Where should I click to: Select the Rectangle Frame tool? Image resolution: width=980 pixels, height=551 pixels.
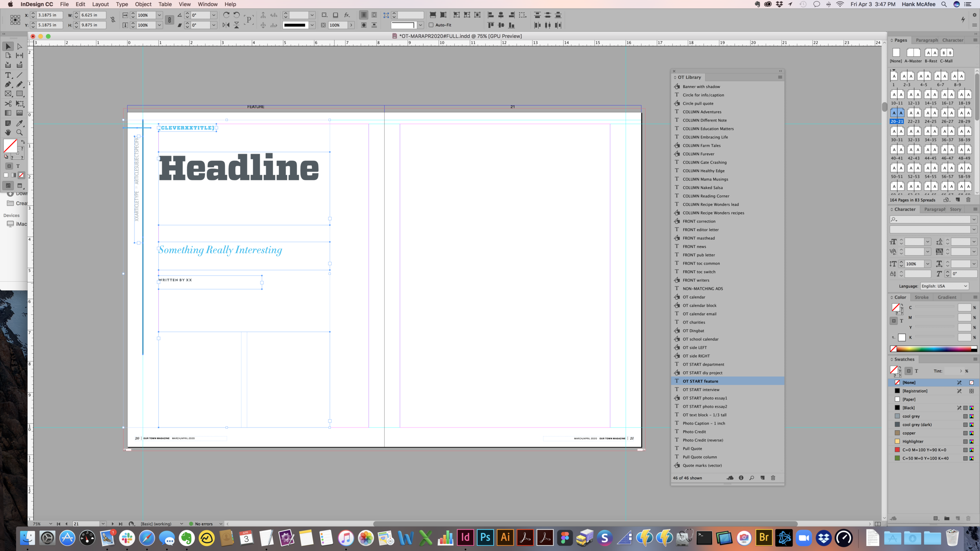coord(8,94)
